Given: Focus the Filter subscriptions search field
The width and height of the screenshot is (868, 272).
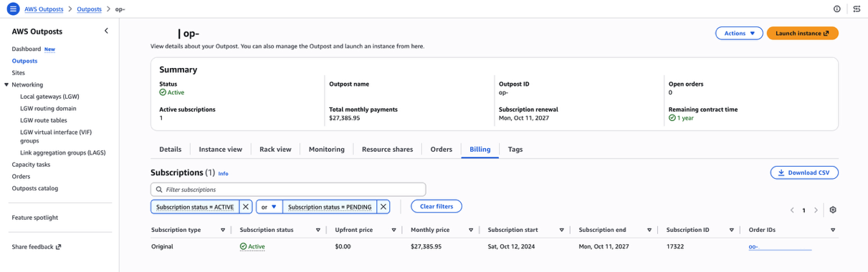Looking at the screenshot, I should [x=288, y=190].
